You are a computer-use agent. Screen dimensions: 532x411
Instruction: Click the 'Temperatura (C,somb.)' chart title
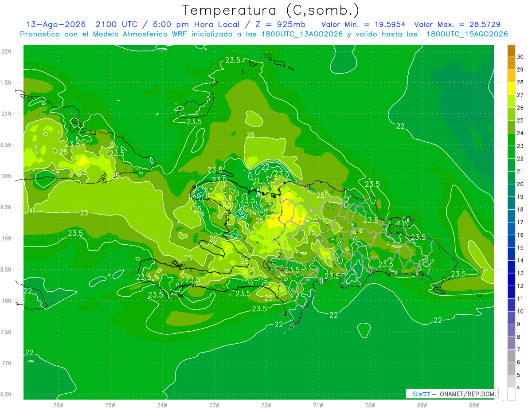click(x=270, y=10)
